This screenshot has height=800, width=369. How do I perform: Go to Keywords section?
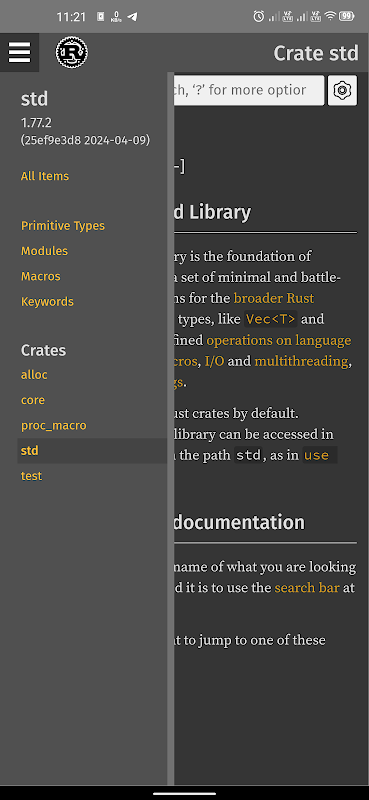tap(47, 302)
